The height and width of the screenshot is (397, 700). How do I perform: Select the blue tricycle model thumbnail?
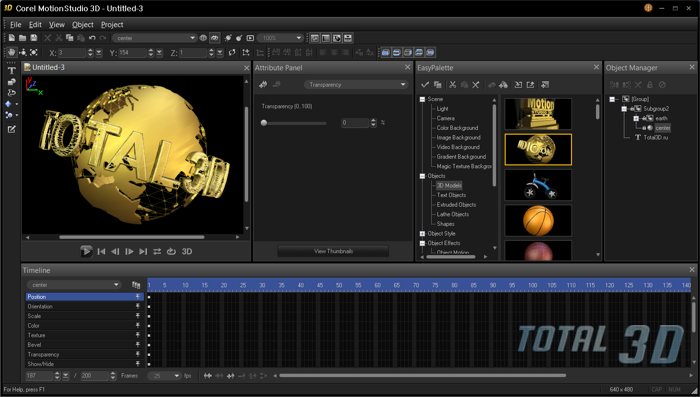538,185
